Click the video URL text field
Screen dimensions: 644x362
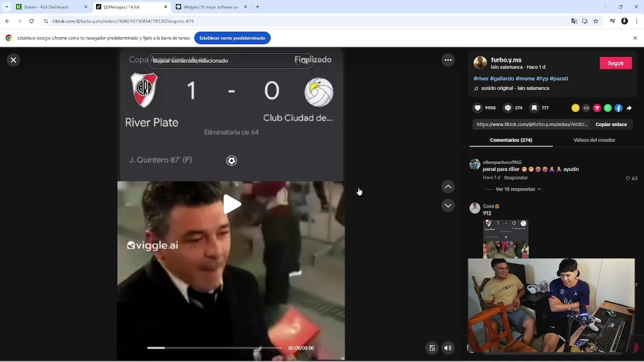[x=532, y=124]
